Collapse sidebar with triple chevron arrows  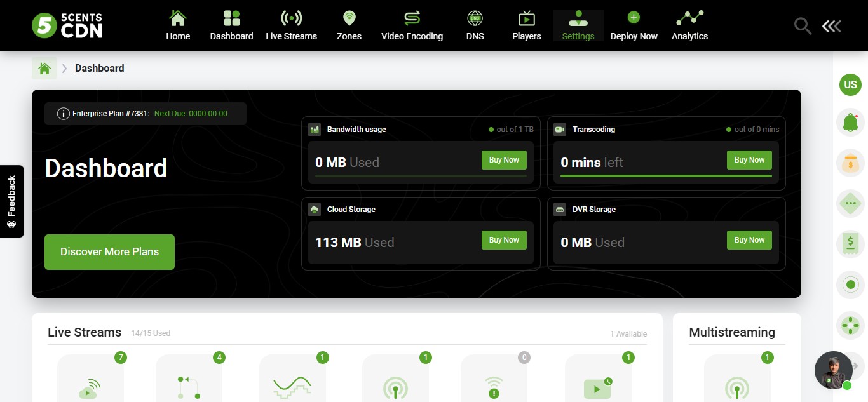[x=831, y=26]
